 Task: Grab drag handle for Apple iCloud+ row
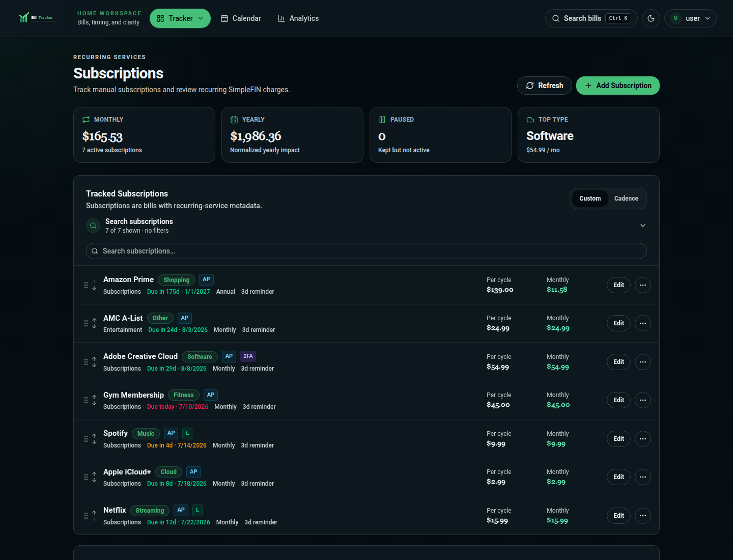click(x=86, y=477)
